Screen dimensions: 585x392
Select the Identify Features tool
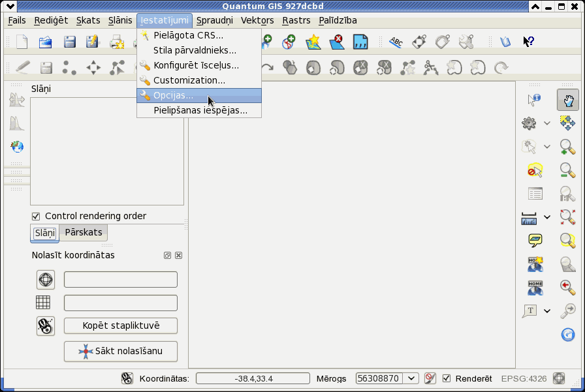click(x=534, y=100)
